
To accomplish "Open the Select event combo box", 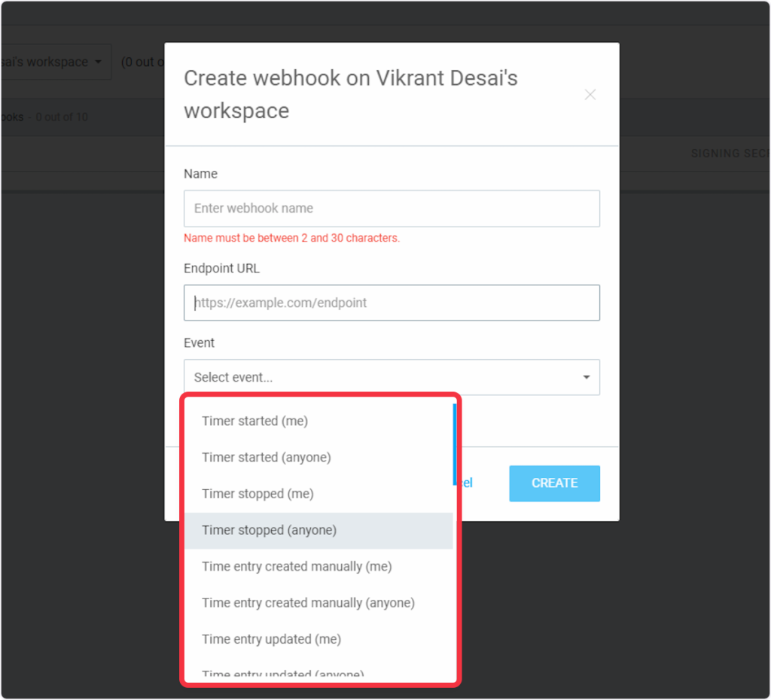I will pos(384,377).
